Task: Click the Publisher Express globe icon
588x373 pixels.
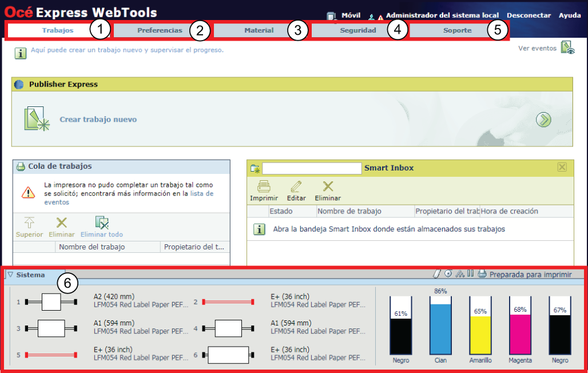Action: pyautogui.click(x=19, y=85)
